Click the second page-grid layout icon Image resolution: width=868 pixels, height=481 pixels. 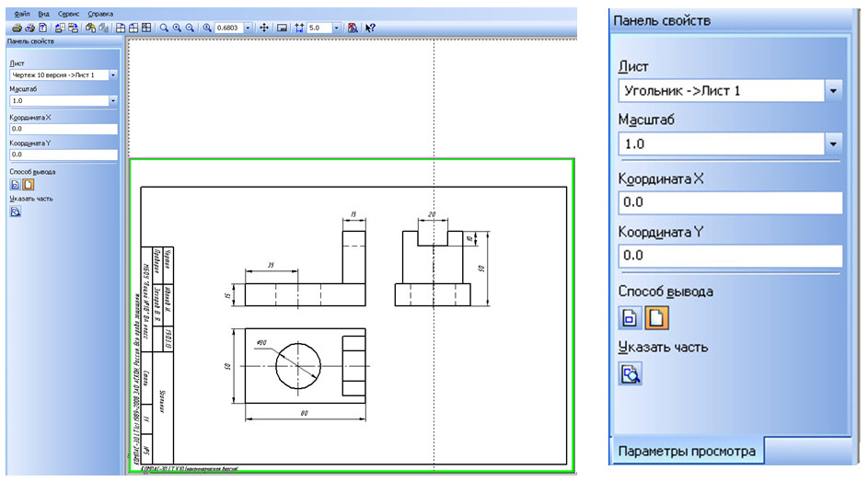pos(133,28)
